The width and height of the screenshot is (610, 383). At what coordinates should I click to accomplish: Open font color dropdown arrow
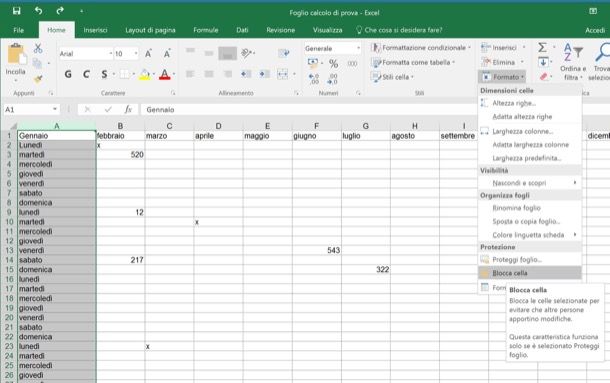pos(174,74)
